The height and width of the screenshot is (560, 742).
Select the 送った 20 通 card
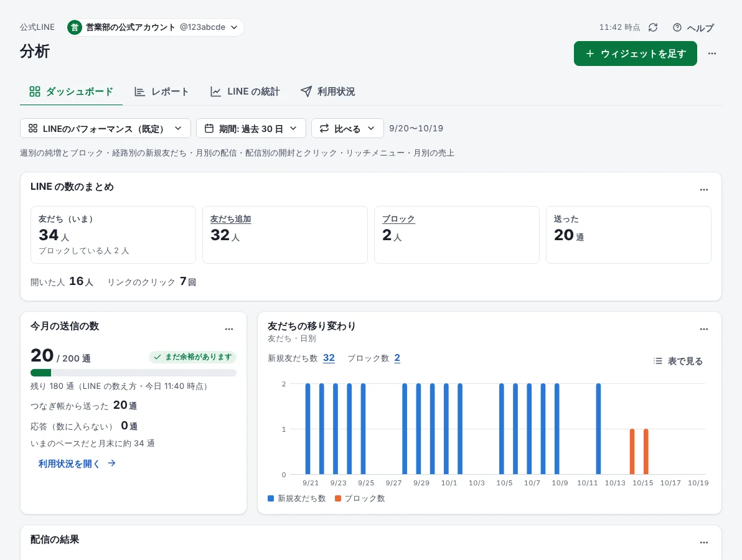click(629, 235)
